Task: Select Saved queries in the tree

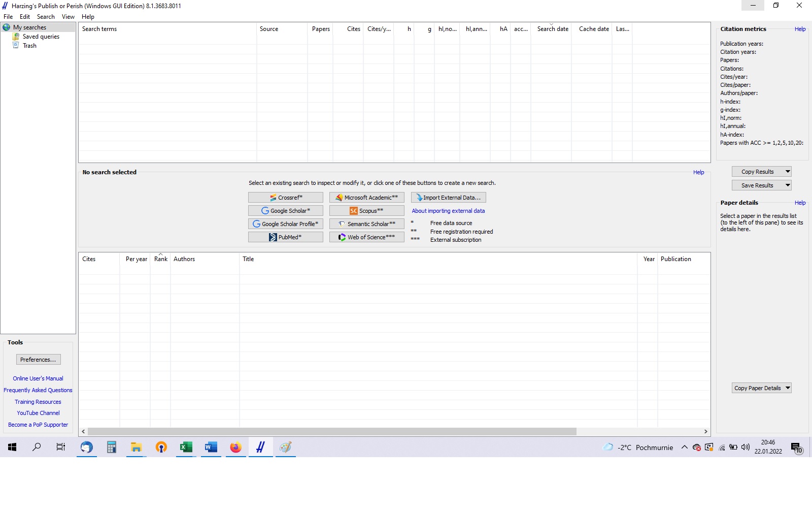Action: (41, 37)
